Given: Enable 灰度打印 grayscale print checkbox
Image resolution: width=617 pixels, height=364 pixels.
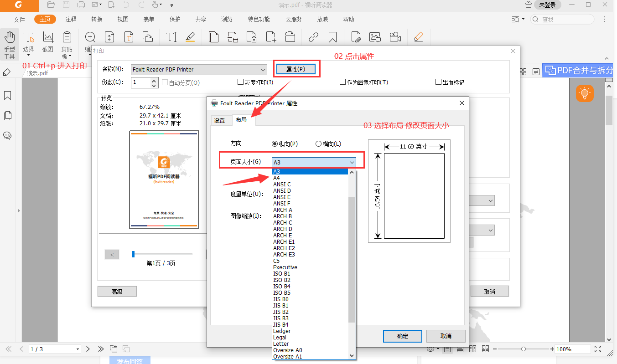Looking at the screenshot, I should (x=240, y=82).
